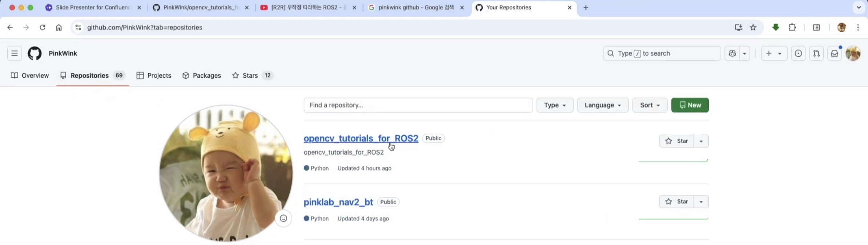Image resolution: width=868 pixels, height=245 pixels.
Task: Star the pinklab_nav2_bt repository
Action: point(676,201)
